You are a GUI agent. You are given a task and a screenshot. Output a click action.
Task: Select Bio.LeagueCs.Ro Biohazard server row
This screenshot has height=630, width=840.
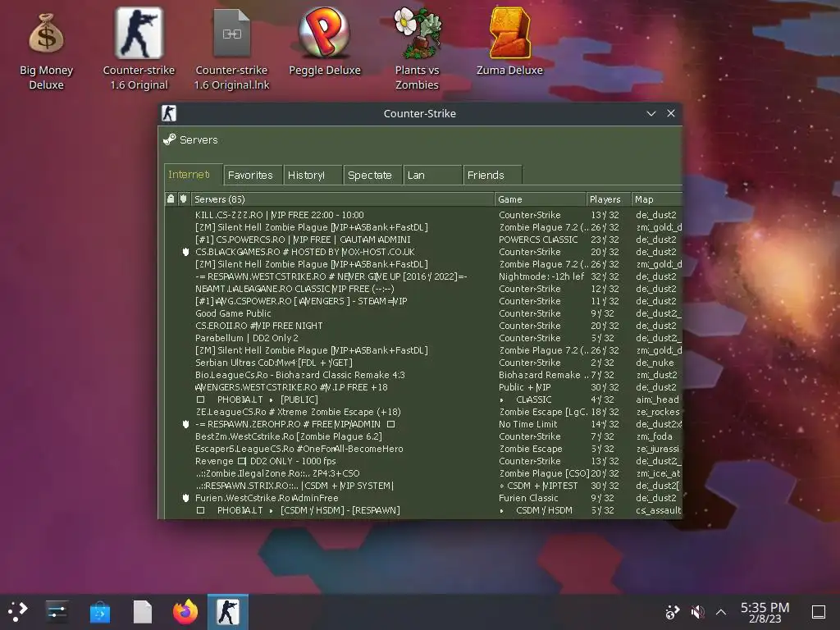click(423, 375)
